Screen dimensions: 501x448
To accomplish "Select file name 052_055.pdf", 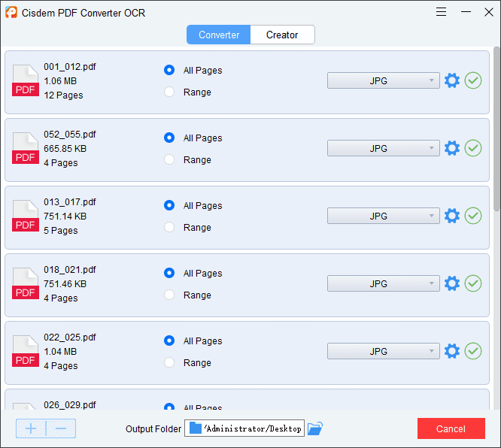I will click(70, 135).
